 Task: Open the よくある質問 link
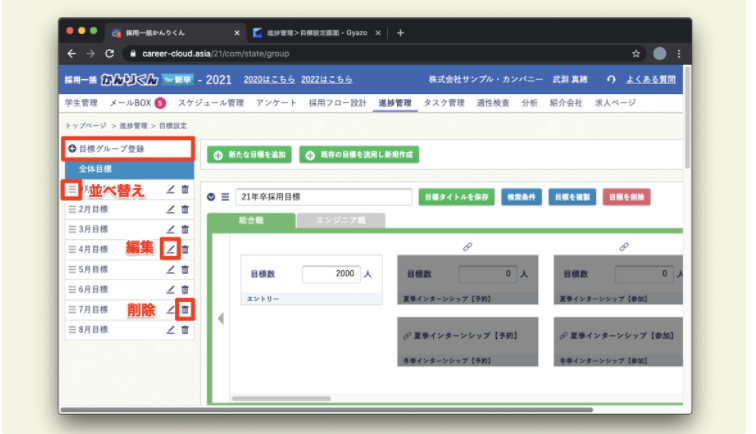click(x=650, y=80)
